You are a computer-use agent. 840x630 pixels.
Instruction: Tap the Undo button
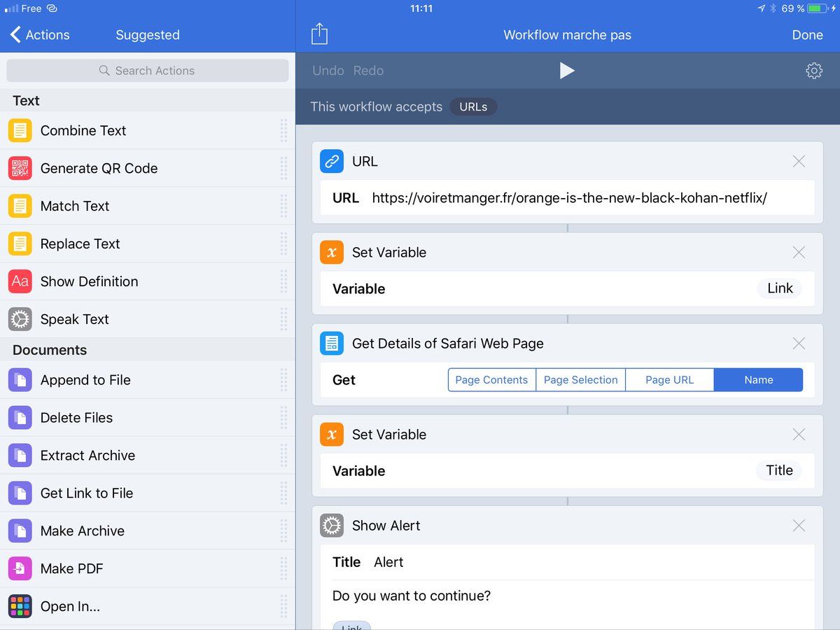point(328,71)
